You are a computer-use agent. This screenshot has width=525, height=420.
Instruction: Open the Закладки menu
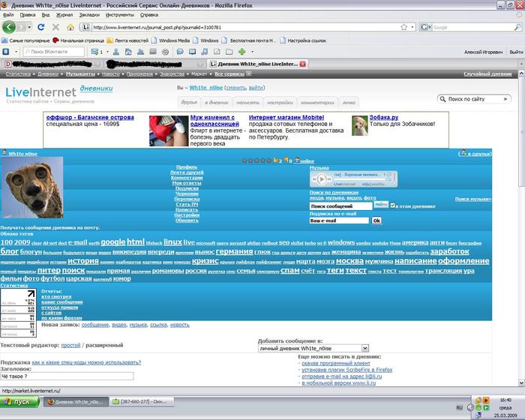click(89, 15)
